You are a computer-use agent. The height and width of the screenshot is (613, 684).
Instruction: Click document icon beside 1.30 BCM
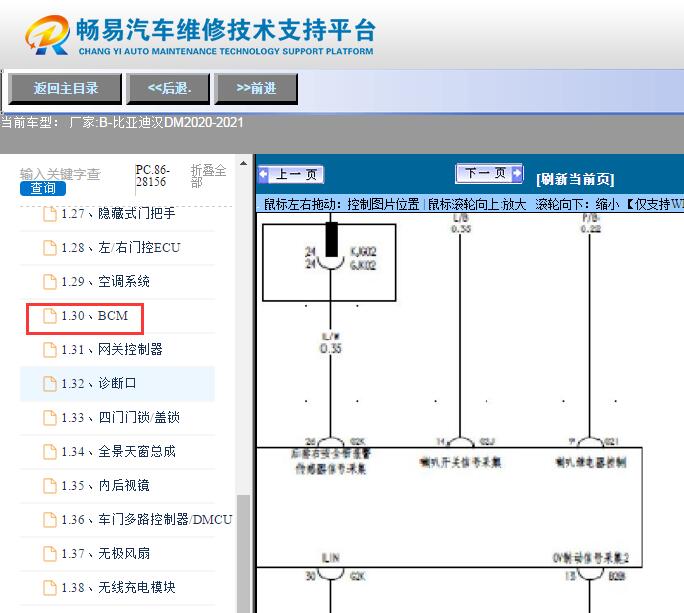coord(50,316)
